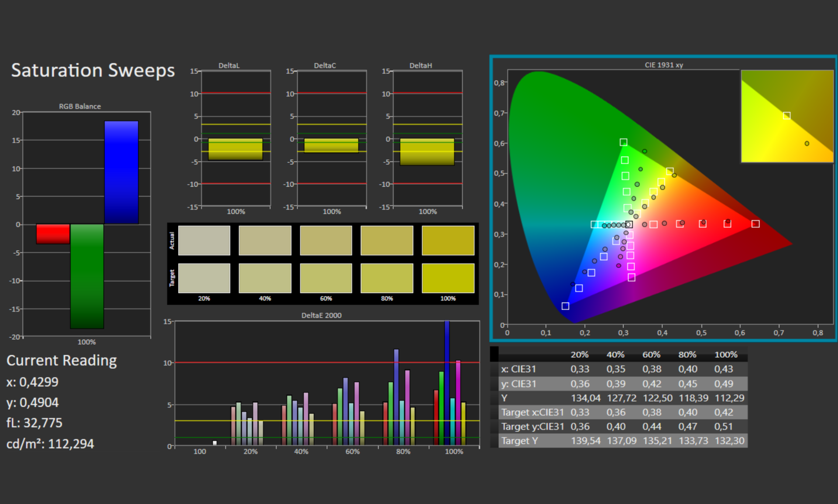The image size is (838, 504).
Task: Click the white point square in CIE diagram
Action: click(628, 224)
